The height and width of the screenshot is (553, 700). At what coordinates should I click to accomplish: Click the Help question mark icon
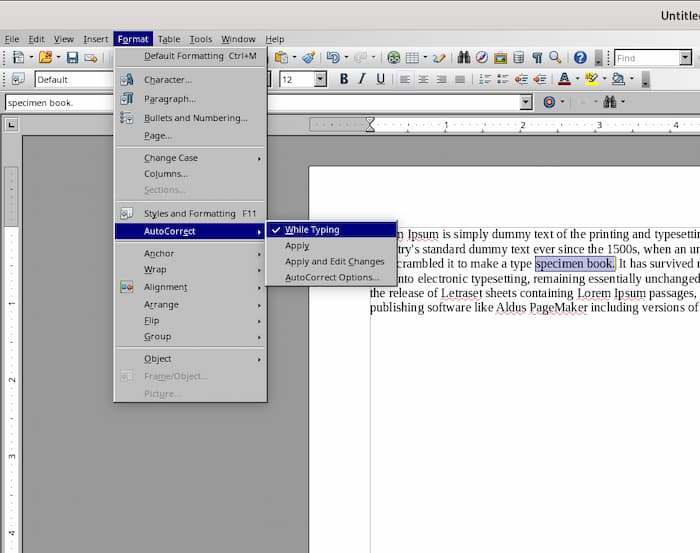click(x=580, y=58)
